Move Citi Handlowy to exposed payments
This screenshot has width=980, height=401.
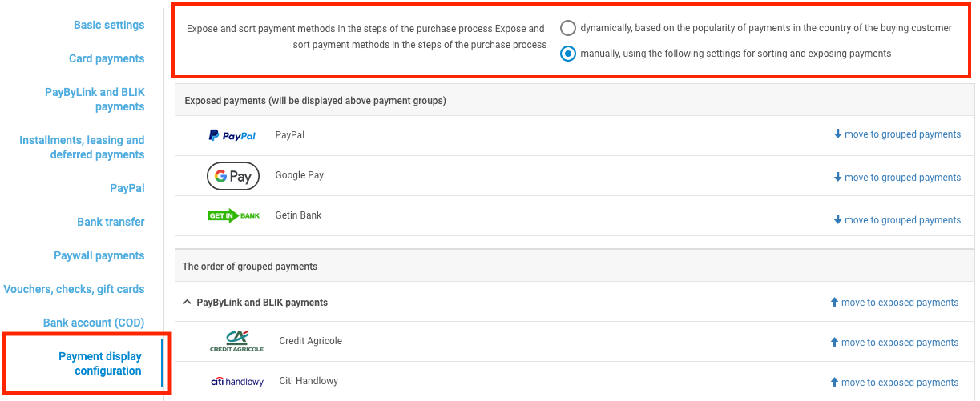click(894, 383)
